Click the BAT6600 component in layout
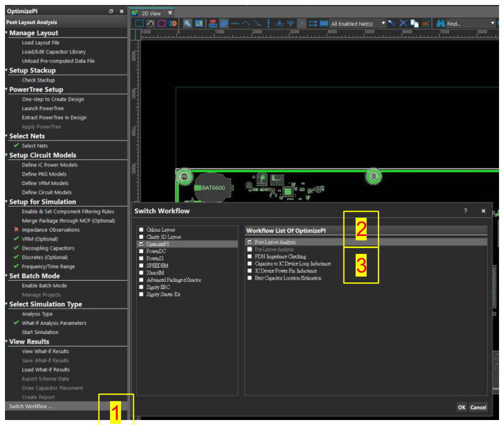The image size is (504, 425). pyautogui.click(x=213, y=188)
